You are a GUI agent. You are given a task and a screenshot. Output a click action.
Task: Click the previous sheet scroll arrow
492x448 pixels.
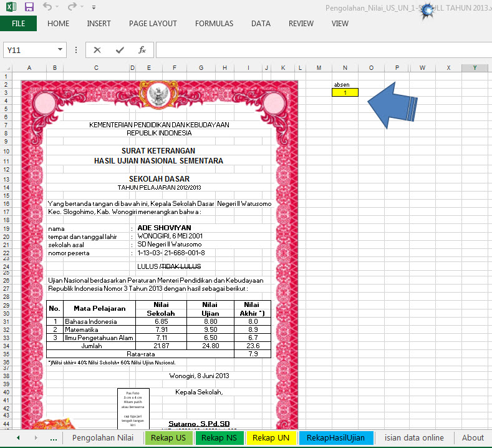(18, 437)
